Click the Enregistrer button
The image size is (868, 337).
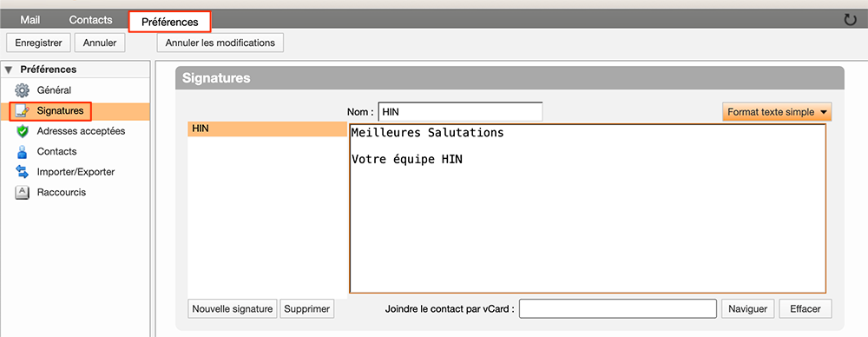[x=38, y=43]
